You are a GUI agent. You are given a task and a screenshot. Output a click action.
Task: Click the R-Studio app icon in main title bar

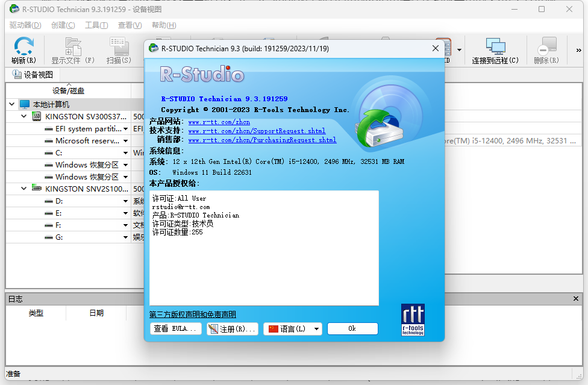coord(14,8)
